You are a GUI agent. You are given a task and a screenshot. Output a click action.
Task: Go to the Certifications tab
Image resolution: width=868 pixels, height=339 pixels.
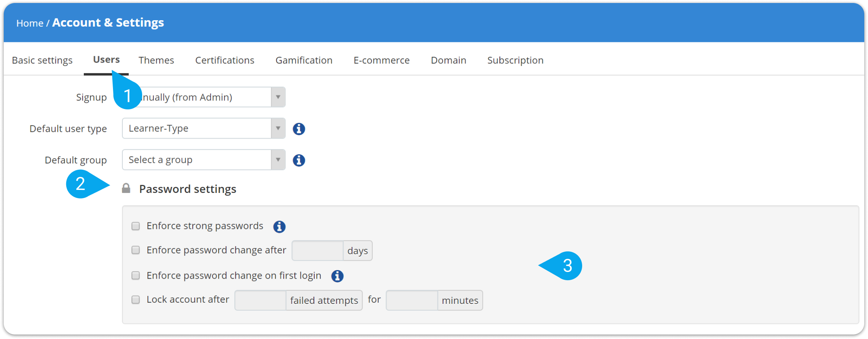224,60
